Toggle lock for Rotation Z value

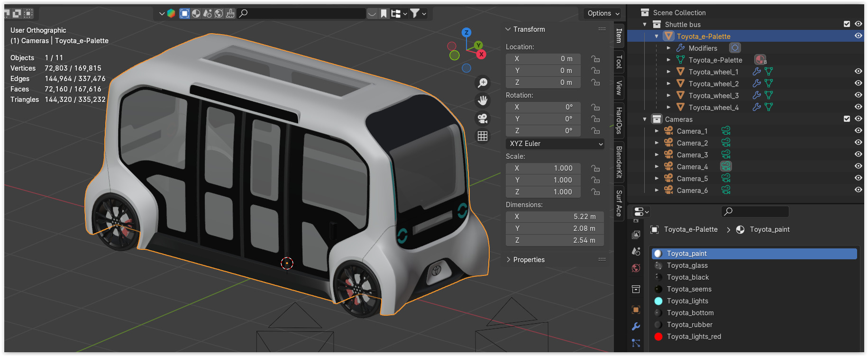[595, 131]
